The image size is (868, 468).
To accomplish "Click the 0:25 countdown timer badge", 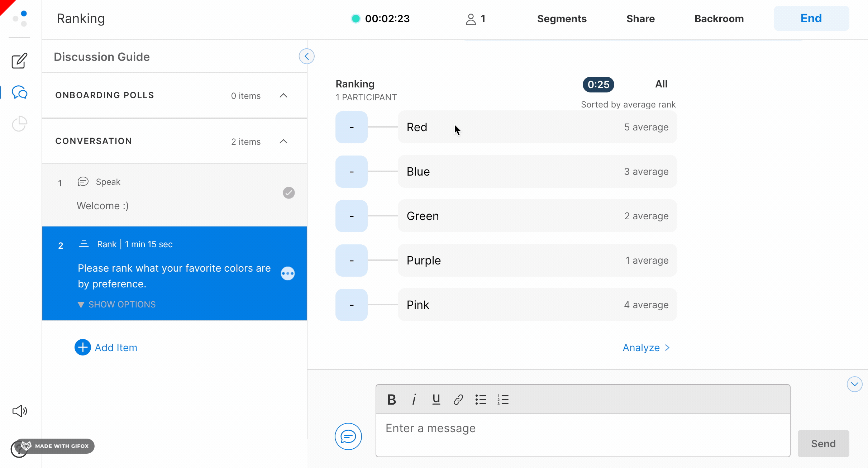I will pyautogui.click(x=598, y=85).
